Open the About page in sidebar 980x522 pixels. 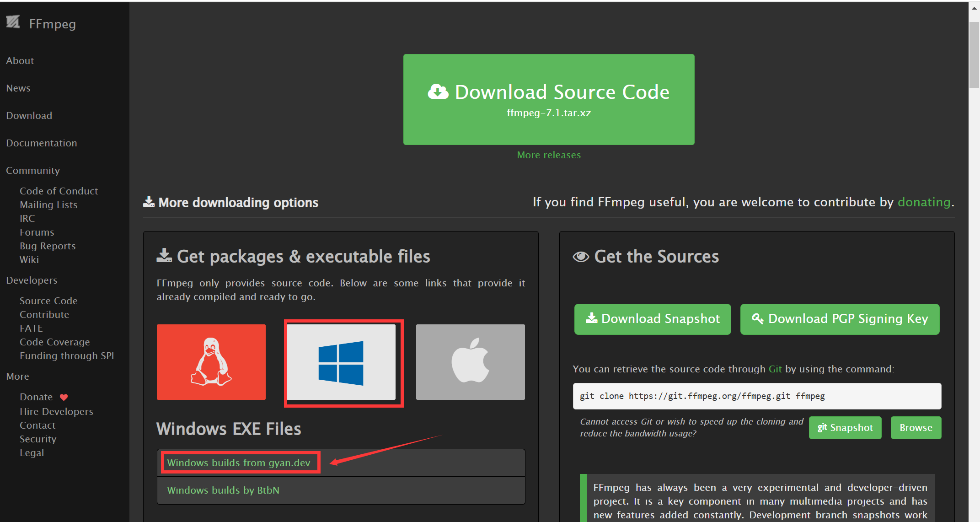click(20, 61)
